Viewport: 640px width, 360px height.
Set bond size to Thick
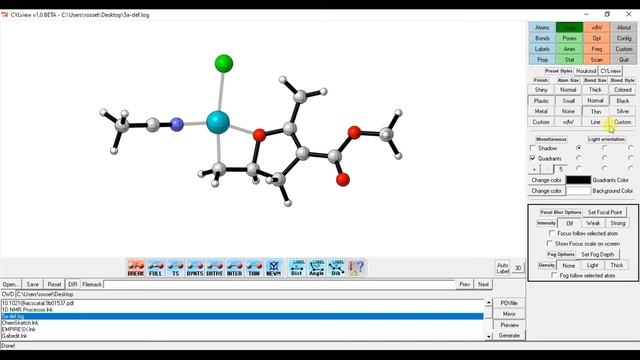[595, 90]
